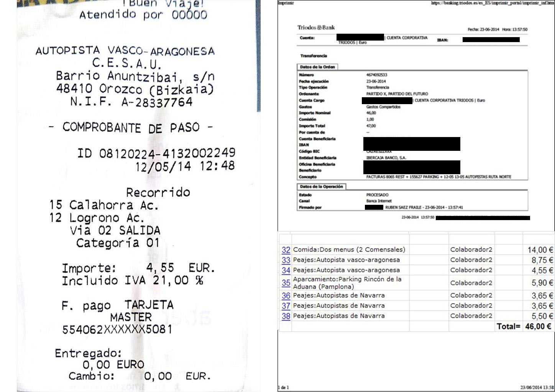Open link 33 in the expense table

pos(286,260)
